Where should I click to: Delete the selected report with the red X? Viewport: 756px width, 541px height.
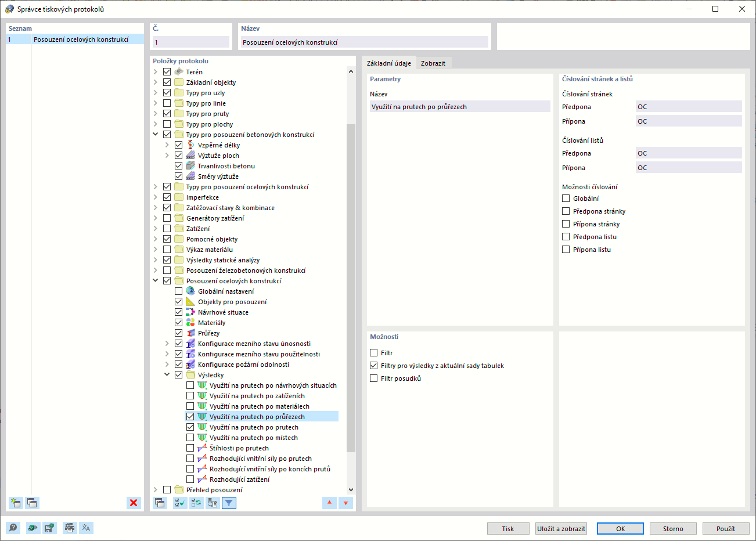coord(134,503)
